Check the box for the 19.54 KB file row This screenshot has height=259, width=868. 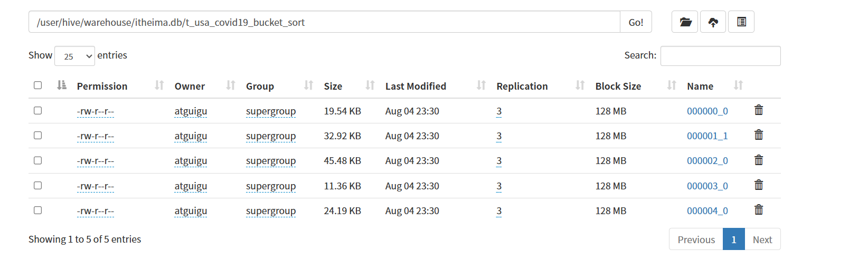pos(37,110)
